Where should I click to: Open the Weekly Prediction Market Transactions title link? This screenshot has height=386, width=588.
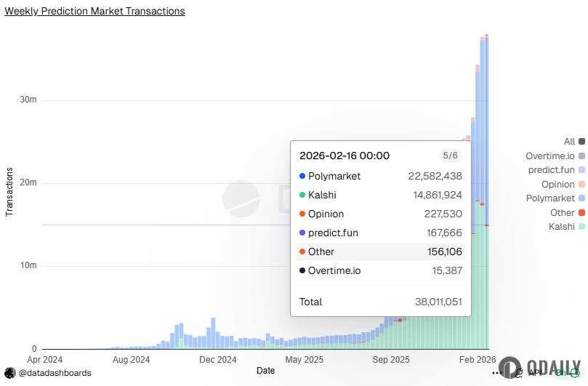(94, 11)
